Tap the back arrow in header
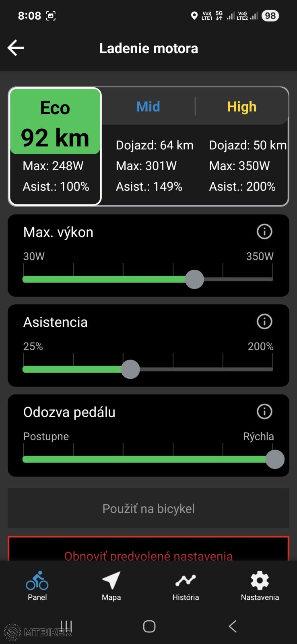 click(16, 48)
